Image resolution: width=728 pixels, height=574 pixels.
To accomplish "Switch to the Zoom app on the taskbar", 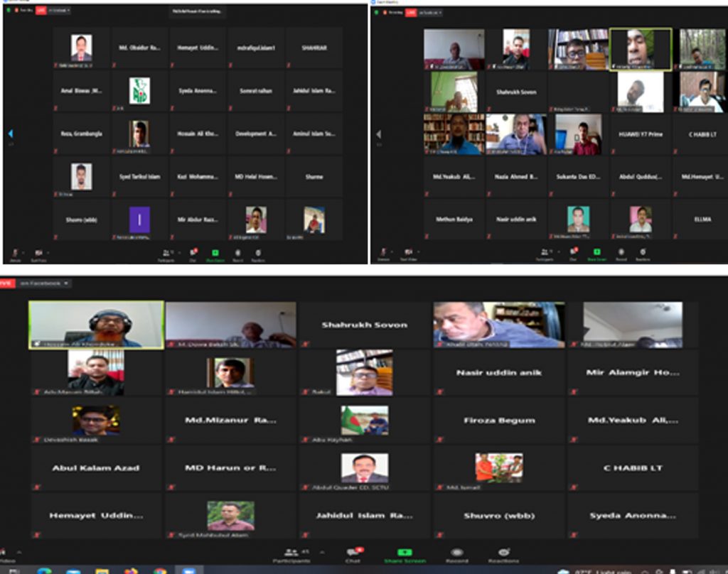I will (189, 570).
